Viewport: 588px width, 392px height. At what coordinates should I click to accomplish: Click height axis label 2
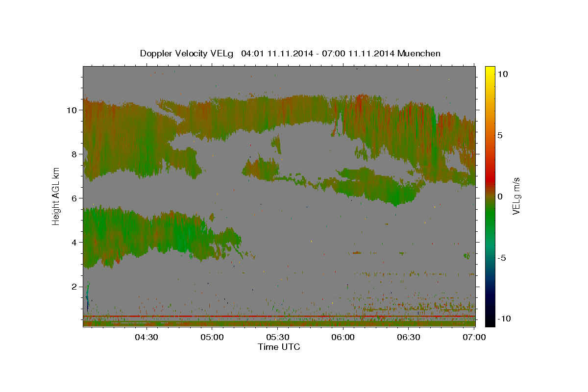coord(74,286)
